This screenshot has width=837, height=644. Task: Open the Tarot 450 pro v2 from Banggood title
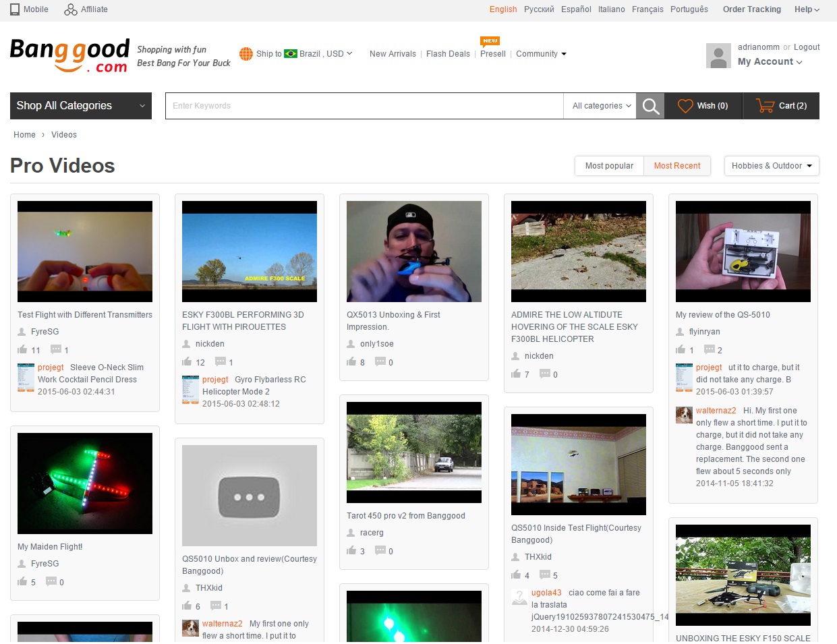click(406, 516)
